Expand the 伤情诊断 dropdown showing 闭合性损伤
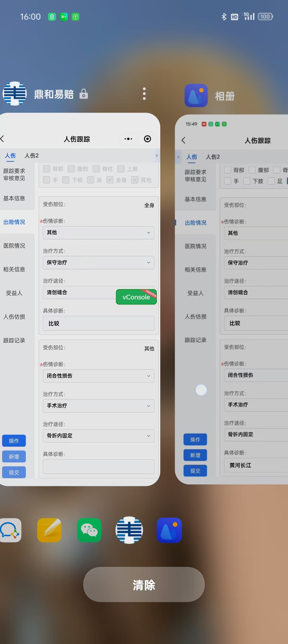The height and width of the screenshot is (644, 288). tap(98, 376)
